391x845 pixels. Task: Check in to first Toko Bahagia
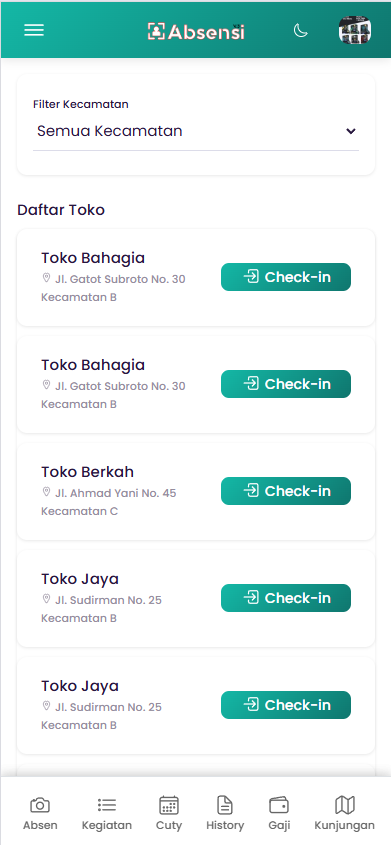(x=286, y=277)
